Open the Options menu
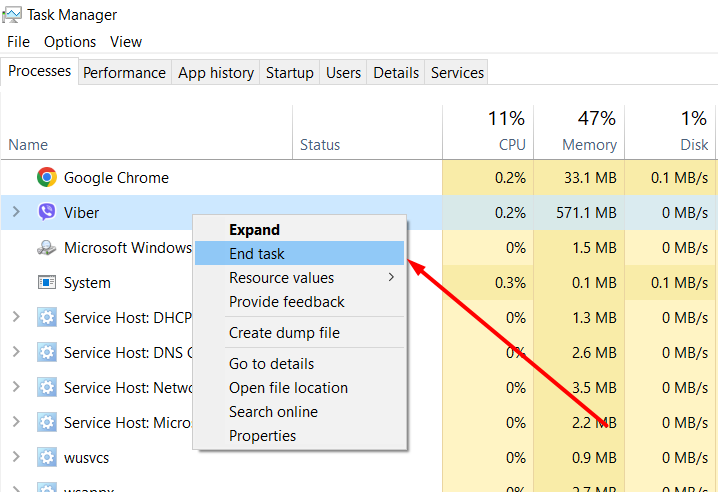This screenshot has height=492, width=718. tap(70, 42)
